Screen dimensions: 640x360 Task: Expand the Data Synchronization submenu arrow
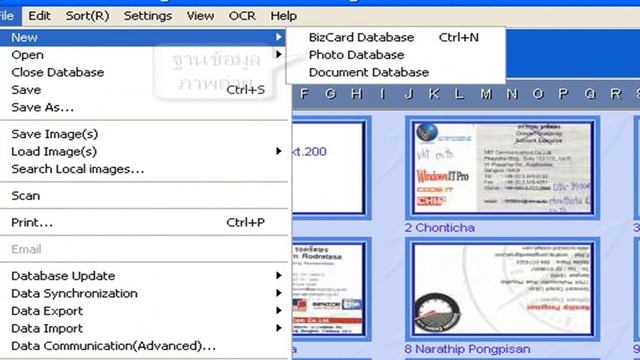point(279,293)
